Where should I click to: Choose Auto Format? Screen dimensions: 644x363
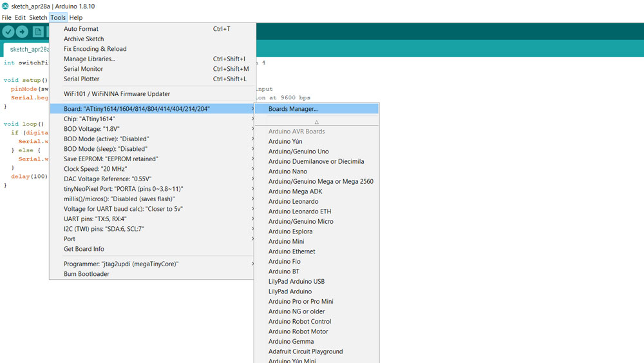pyautogui.click(x=152, y=29)
